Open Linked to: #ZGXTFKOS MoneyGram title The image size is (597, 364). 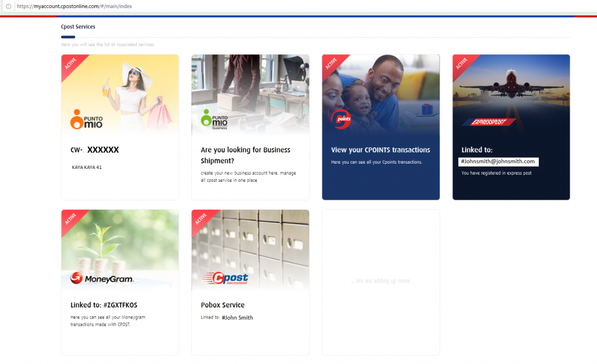tap(104, 305)
